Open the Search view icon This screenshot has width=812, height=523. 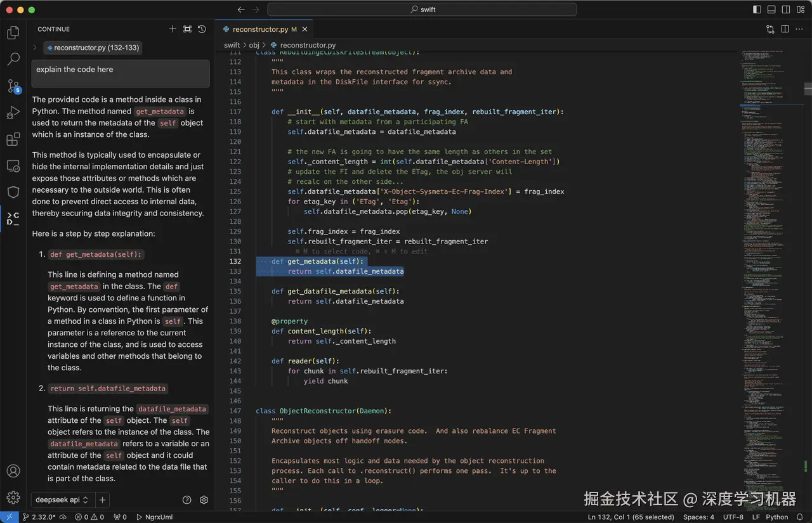pos(13,60)
